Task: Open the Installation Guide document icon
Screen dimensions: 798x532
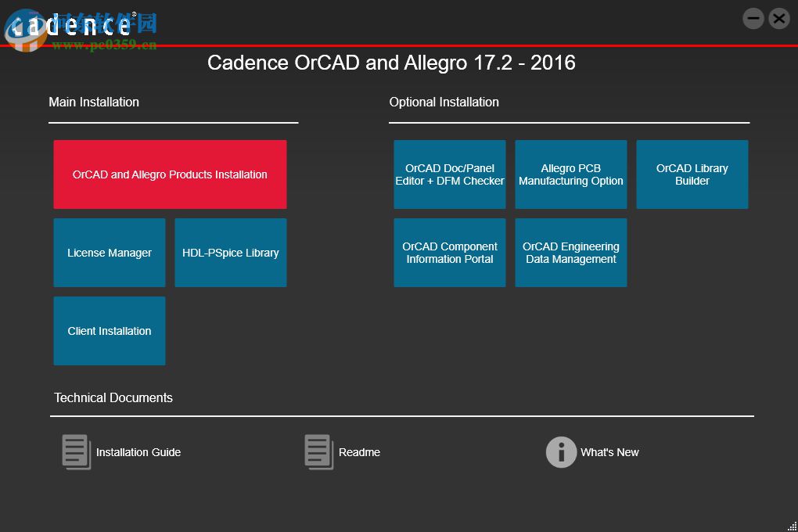Action: (x=77, y=451)
